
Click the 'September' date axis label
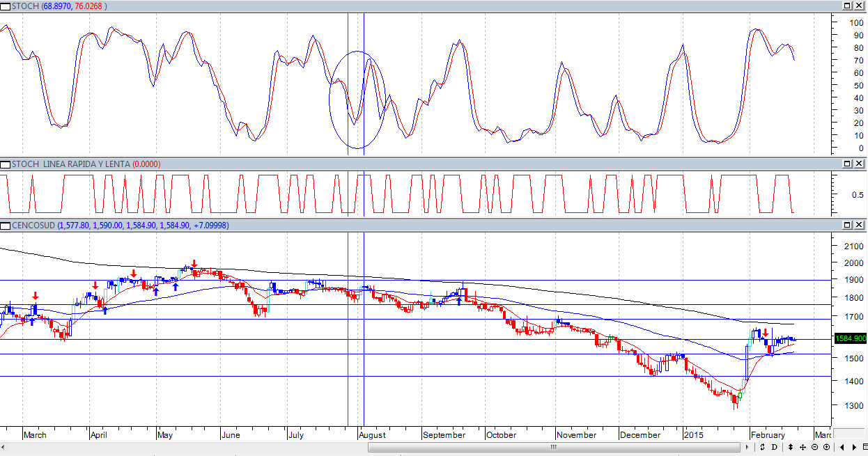tap(444, 435)
